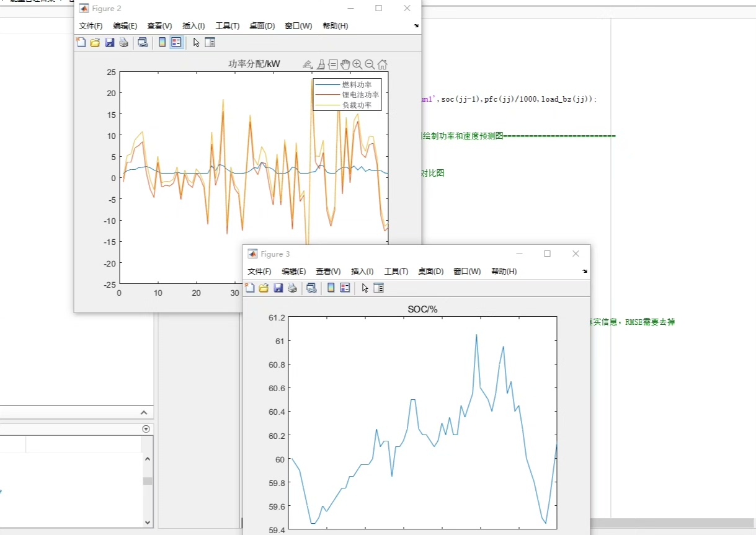Click Link Plot icon in Figure 2 toolbar

click(143, 42)
